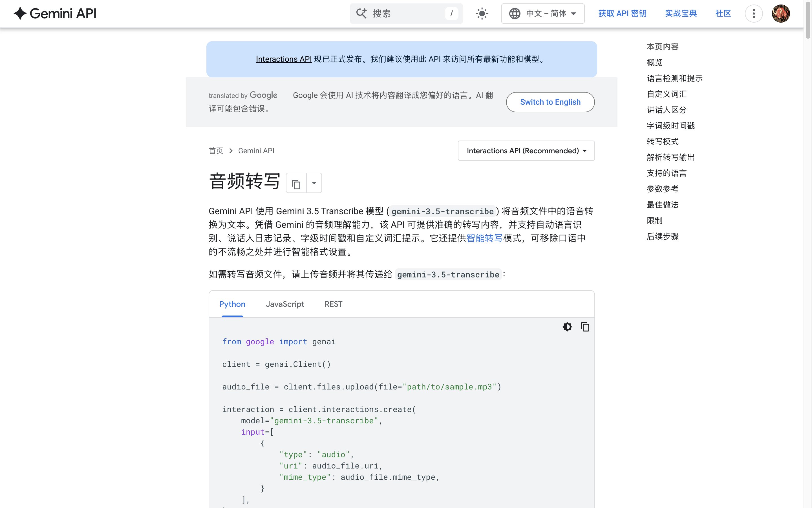Jump to 参数参考 section
The width and height of the screenshot is (812, 508).
662,189
